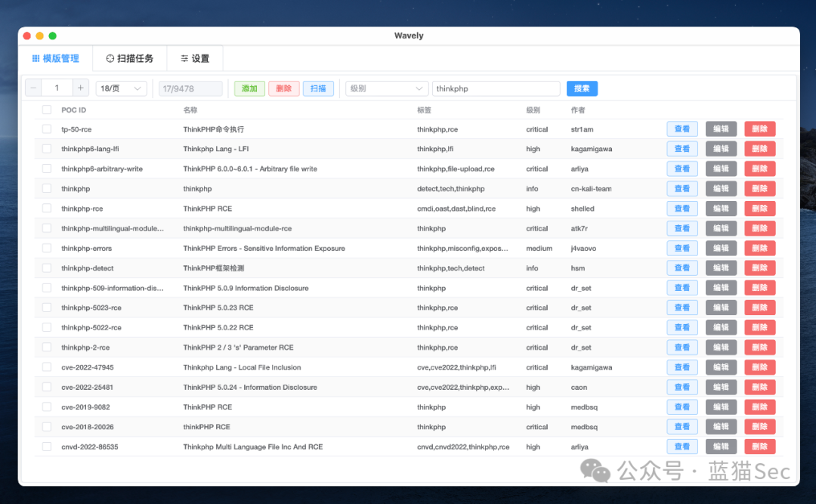Select 'Thinkphp Multi Language File Inc And RCE'
This screenshot has width=816, height=504.
(253, 447)
